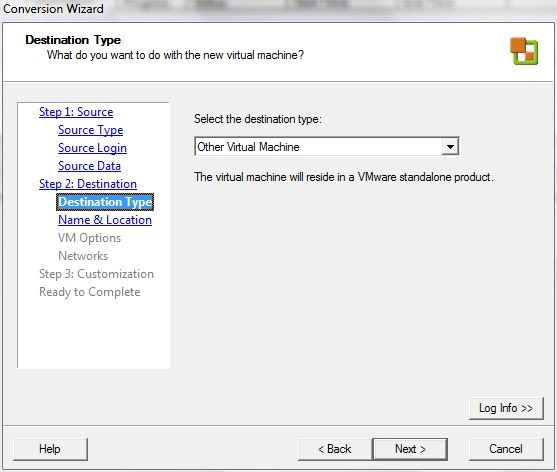The width and height of the screenshot is (557, 472).
Task: Open the Source Login step
Action: 92,148
